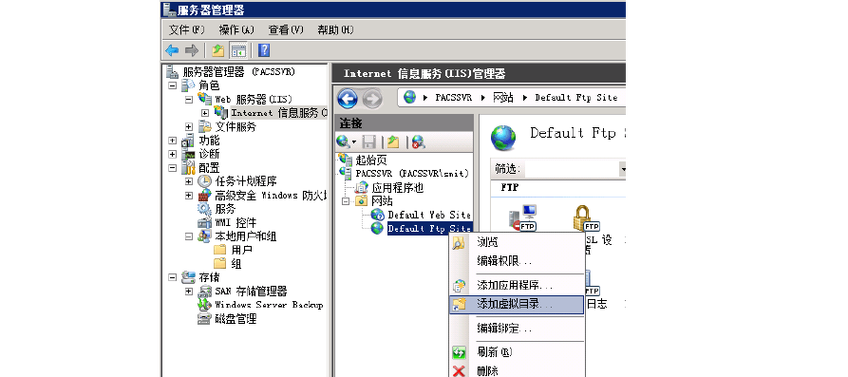
Task: Click the folder-up icon in 连接 toolbar
Action: [393, 142]
